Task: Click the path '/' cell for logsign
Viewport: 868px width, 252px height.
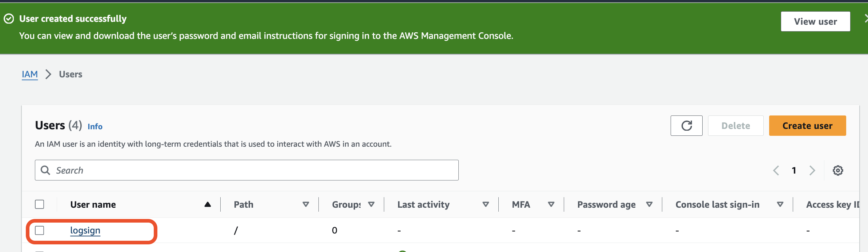Action: [x=236, y=230]
